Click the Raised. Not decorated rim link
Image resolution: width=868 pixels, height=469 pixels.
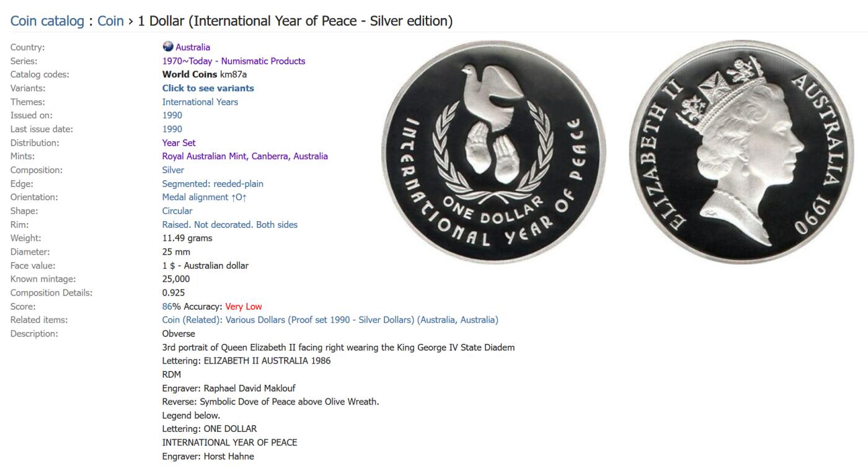click(x=230, y=224)
